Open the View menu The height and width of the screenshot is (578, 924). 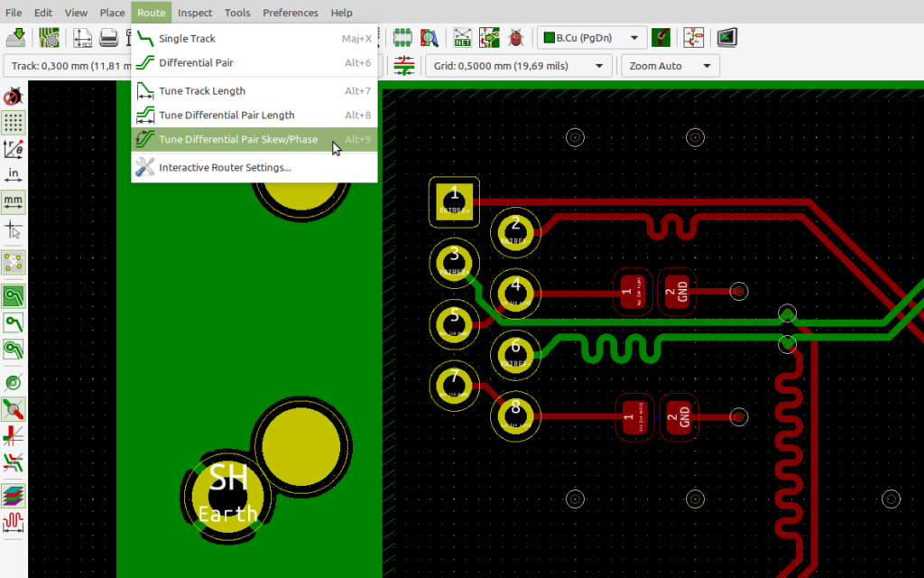click(x=76, y=13)
